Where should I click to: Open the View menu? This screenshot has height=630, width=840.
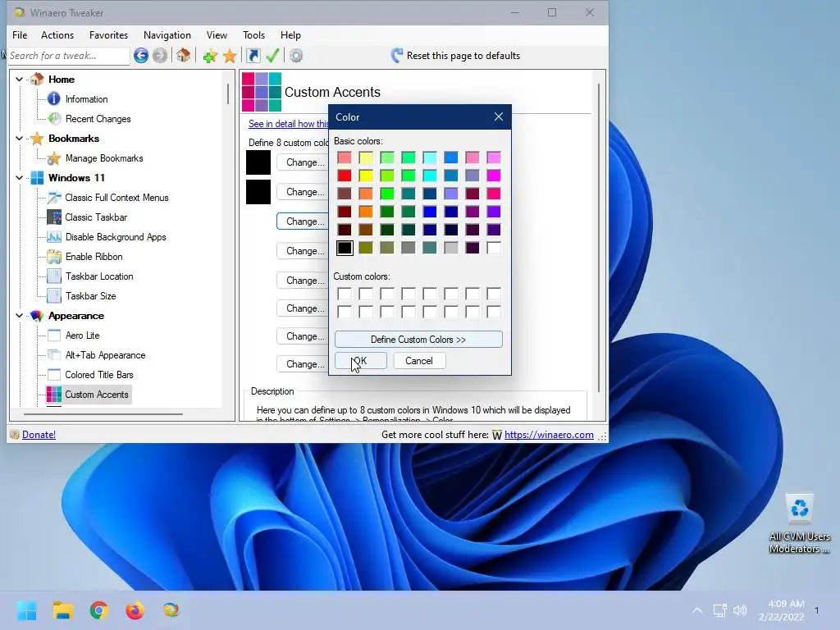pos(217,34)
